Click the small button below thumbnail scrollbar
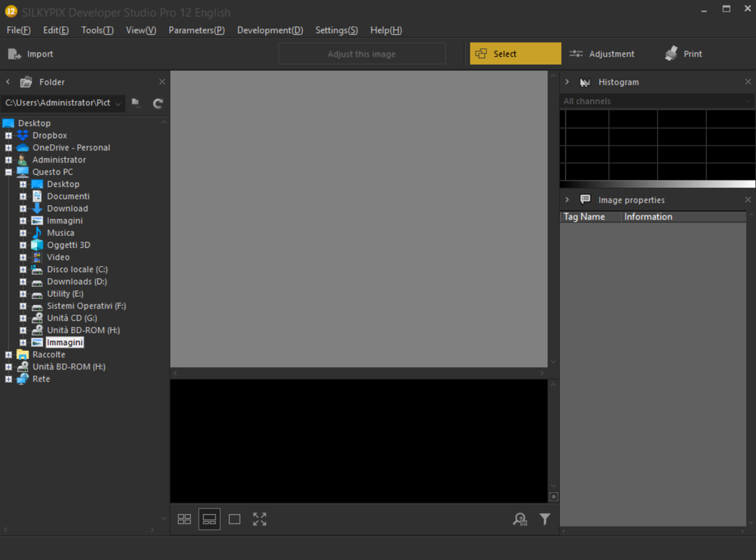 pyautogui.click(x=554, y=496)
